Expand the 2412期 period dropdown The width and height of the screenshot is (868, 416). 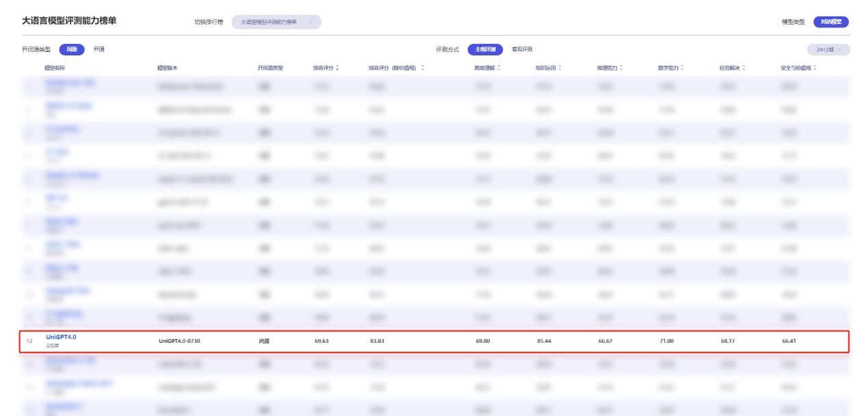coord(828,49)
